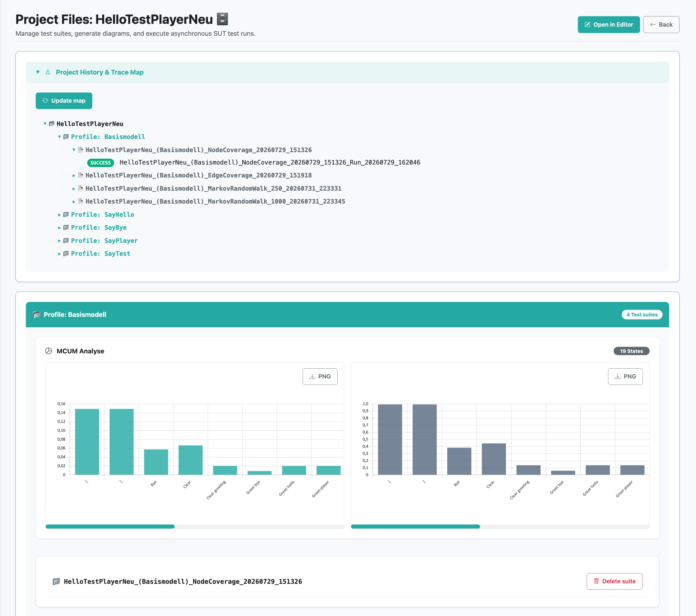This screenshot has height=616, width=696.
Task: Download left chart as PNG
Action: tap(320, 377)
